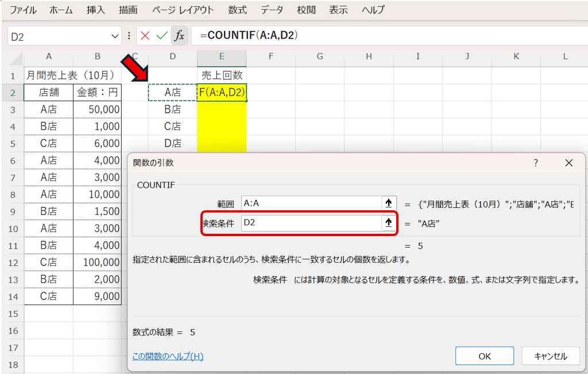
Task: Select column D header
Action: pyautogui.click(x=172, y=56)
